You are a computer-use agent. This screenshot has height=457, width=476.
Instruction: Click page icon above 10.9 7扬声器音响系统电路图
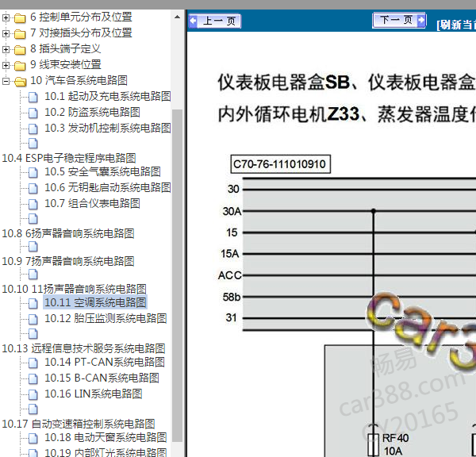pyautogui.click(x=33, y=246)
